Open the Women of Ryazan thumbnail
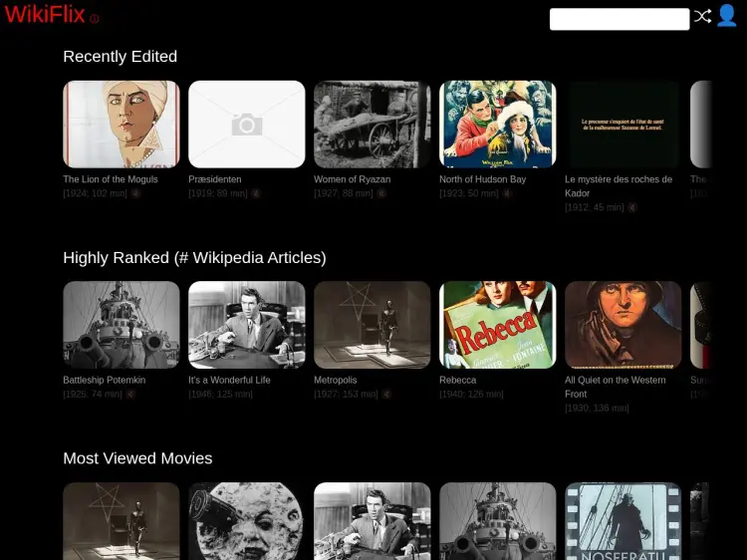 pos(373,125)
